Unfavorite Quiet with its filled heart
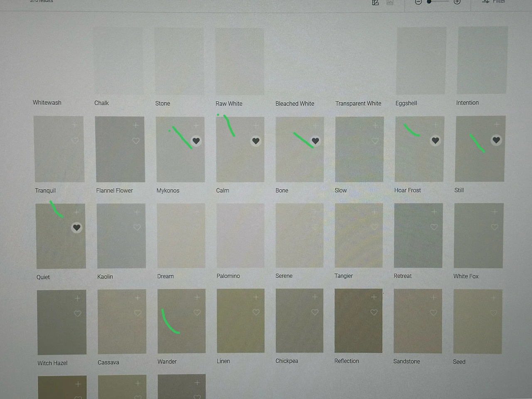532x399 pixels. [76, 227]
